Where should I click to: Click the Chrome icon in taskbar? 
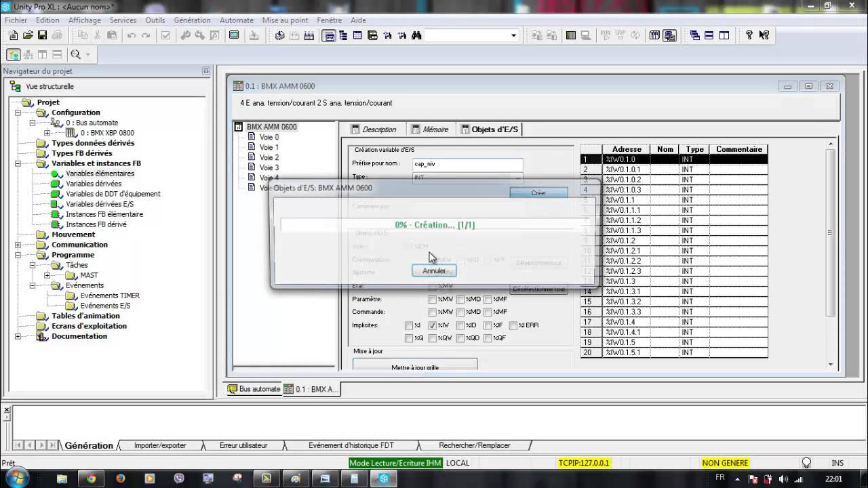tap(91, 479)
